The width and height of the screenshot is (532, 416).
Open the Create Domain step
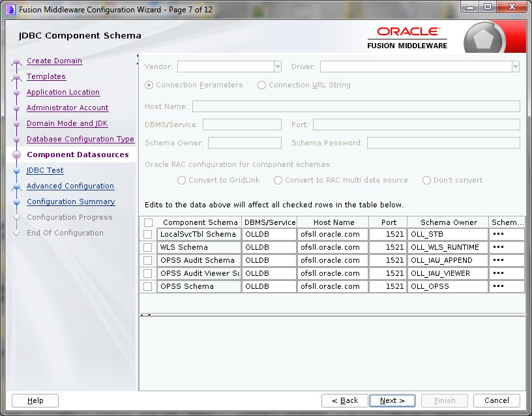coord(54,61)
